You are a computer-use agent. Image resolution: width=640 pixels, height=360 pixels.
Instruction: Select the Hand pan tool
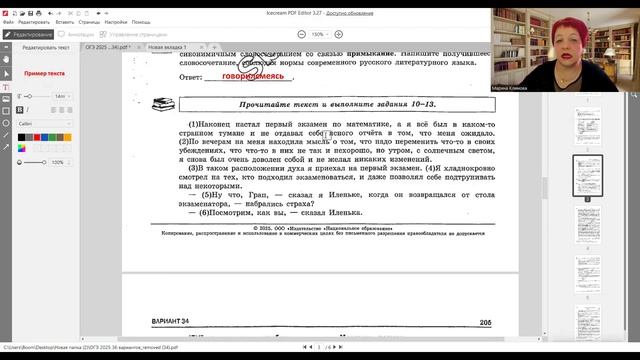[x=6, y=60]
